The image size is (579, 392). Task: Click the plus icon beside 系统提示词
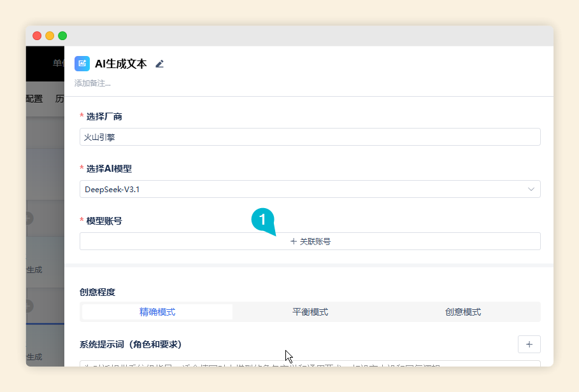tap(529, 344)
